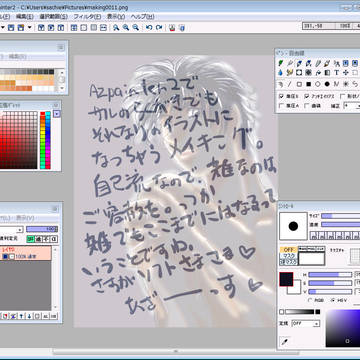The image size is (360, 360).
Task: Set mask mode to OFF
Action: tap(289, 250)
